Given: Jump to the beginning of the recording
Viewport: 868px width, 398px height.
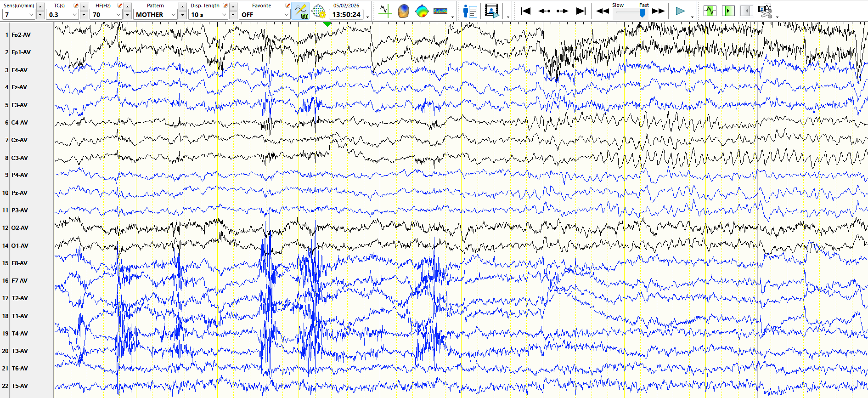Looking at the screenshot, I should point(526,11).
